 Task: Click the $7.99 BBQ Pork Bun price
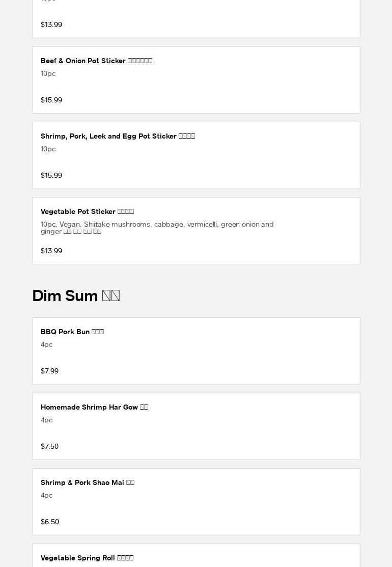pos(49,371)
